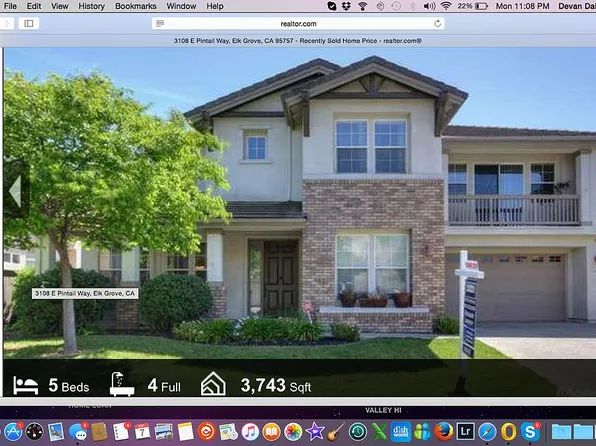Launch Microsoft Excel from the dock
596x446 pixels.
[379, 432]
